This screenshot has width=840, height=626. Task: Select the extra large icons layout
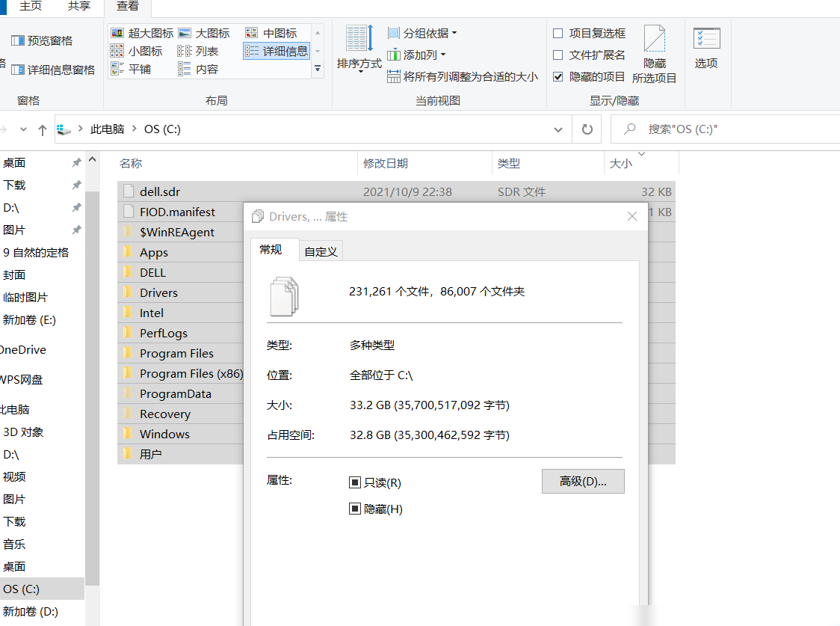tap(142, 33)
